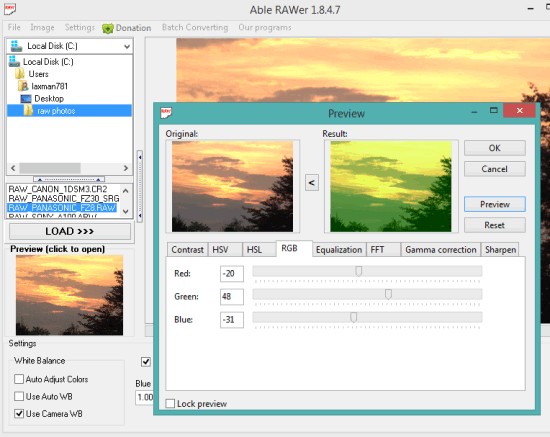Select the highlighted RAW_PANASONIC_FZ8.RAW file
Image resolution: width=550 pixels, height=437 pixels.
coord(62,208)
